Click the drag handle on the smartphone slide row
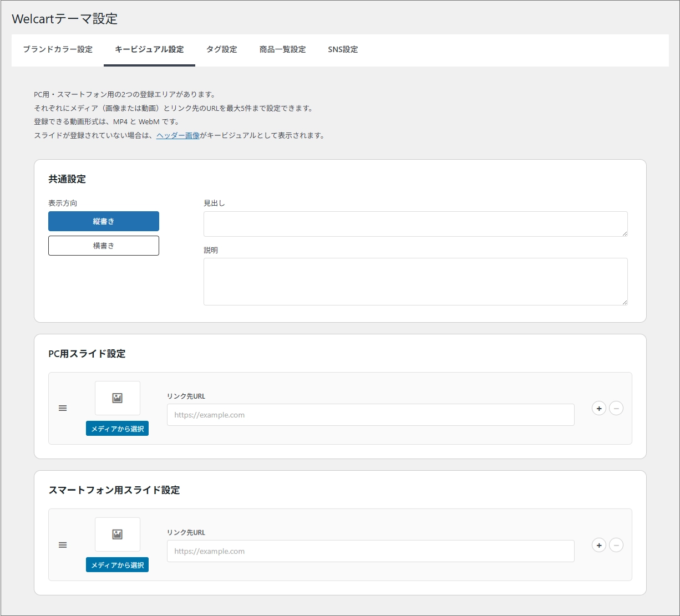This screenshot has width=680, height=616. point(63,545)
